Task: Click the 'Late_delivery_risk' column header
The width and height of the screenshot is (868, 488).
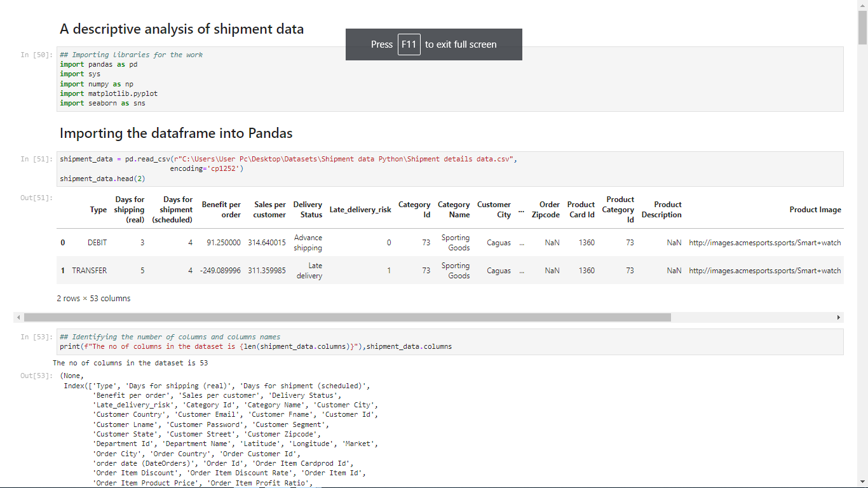Action: pyautogui.click(x=360, y=210)
